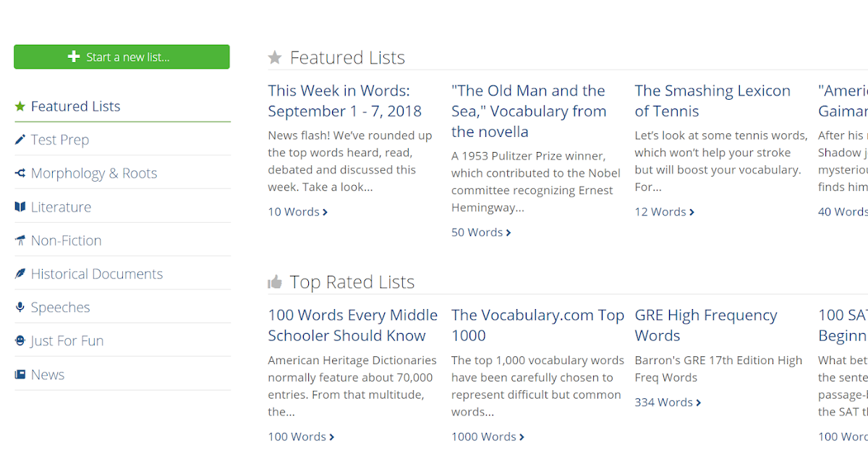Click the open book icon for Literature
Image resolution: width=868 pixels, height=456 pixels.
click(20, 207)
